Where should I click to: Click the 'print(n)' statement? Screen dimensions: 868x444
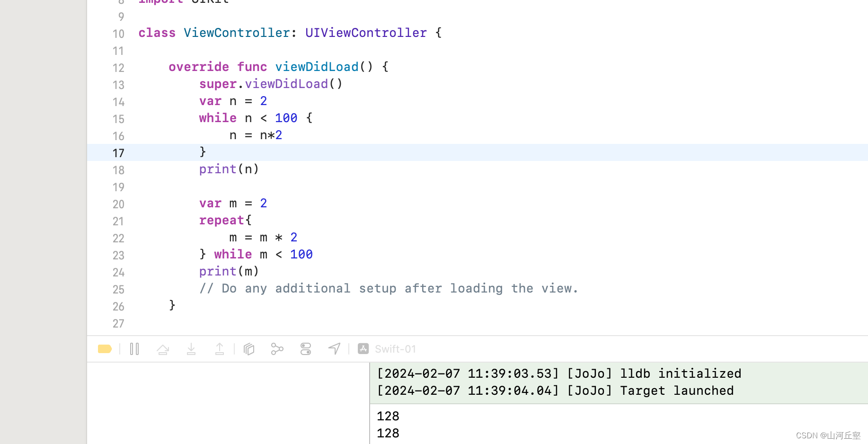click(229, 169)
